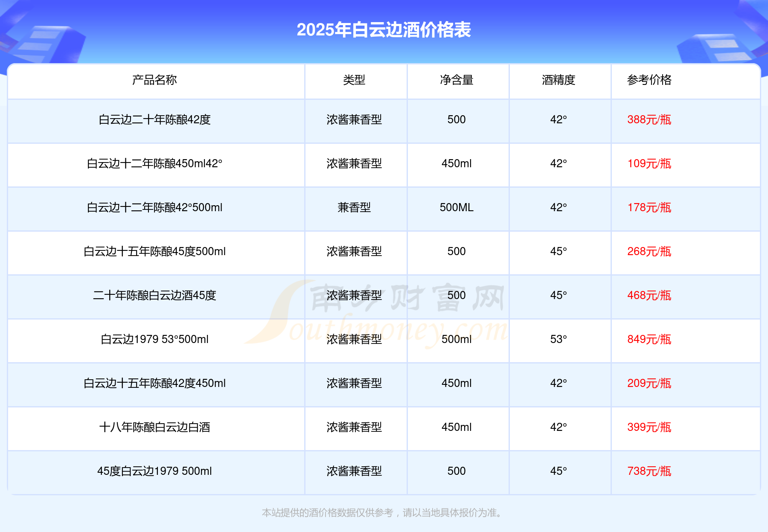Select the price 109元/瓶
The width and height of the screenshot is (768, 532).
(x=649, y=163)
